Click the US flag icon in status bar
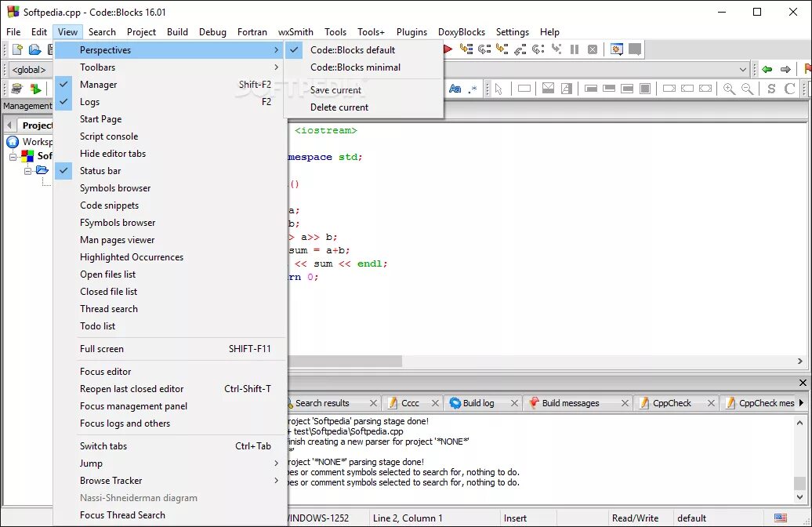 point(781,518)
